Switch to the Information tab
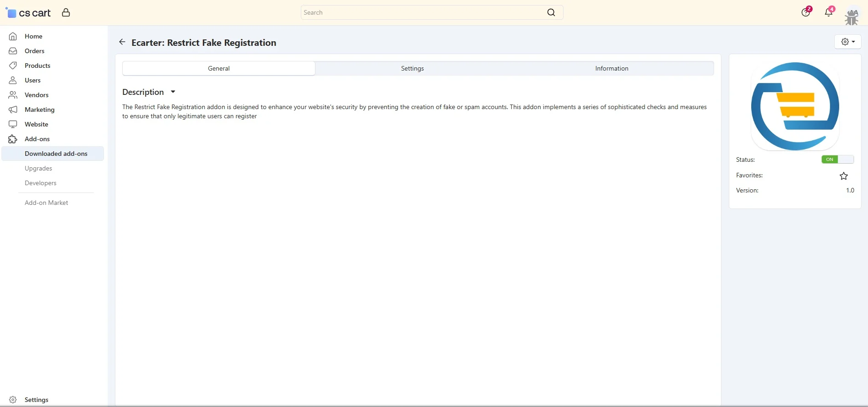 pos(611,68)
